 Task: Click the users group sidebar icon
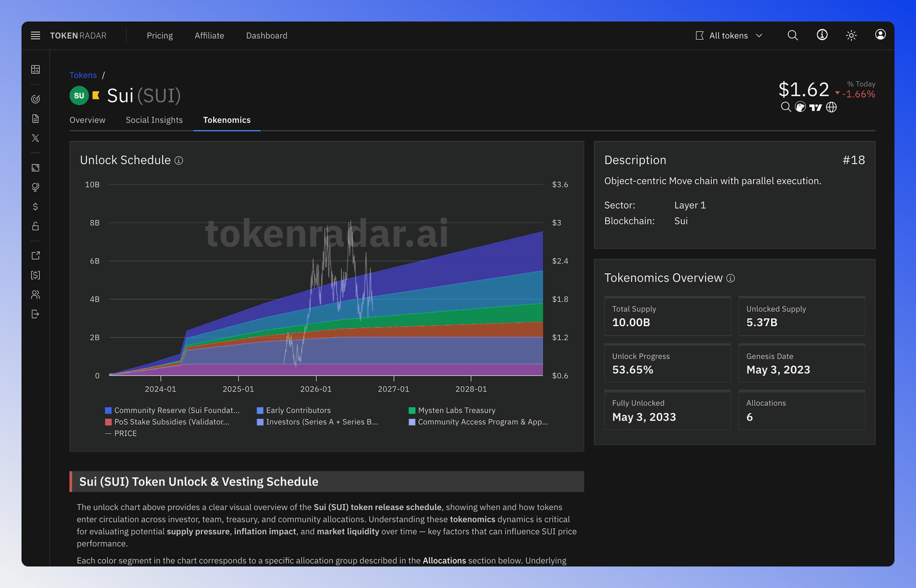tap(35, 294)
